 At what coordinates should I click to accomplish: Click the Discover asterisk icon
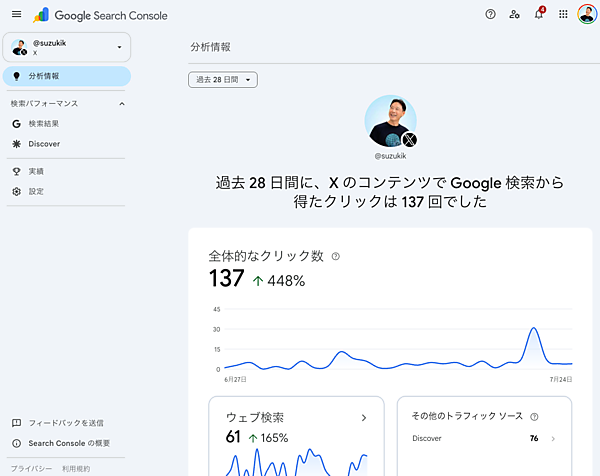pos(16,144)
